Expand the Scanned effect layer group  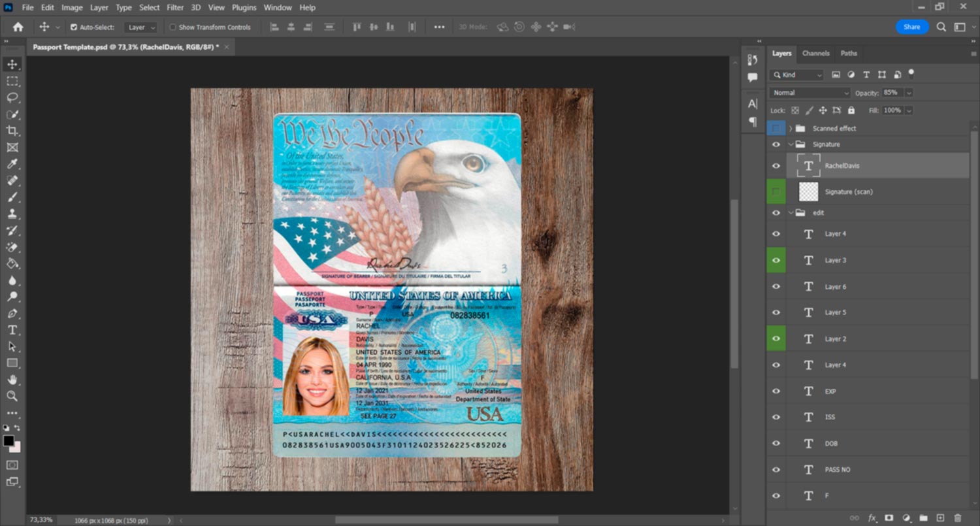[x=791, y=129]
